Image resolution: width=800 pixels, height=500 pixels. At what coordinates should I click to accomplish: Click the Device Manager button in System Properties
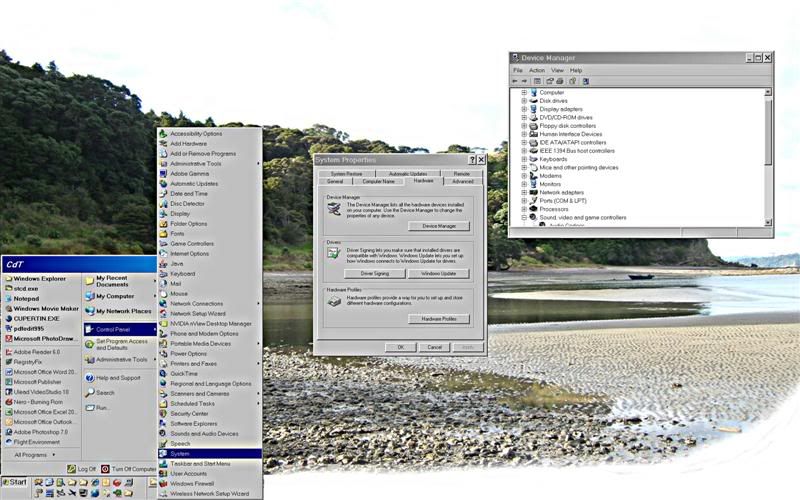(439, 226)
